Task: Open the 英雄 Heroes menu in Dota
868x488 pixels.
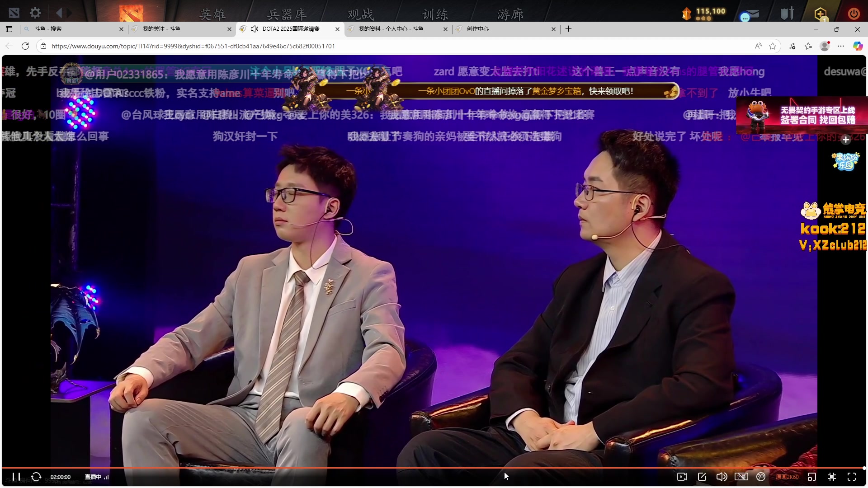Action: pos(212,14)
